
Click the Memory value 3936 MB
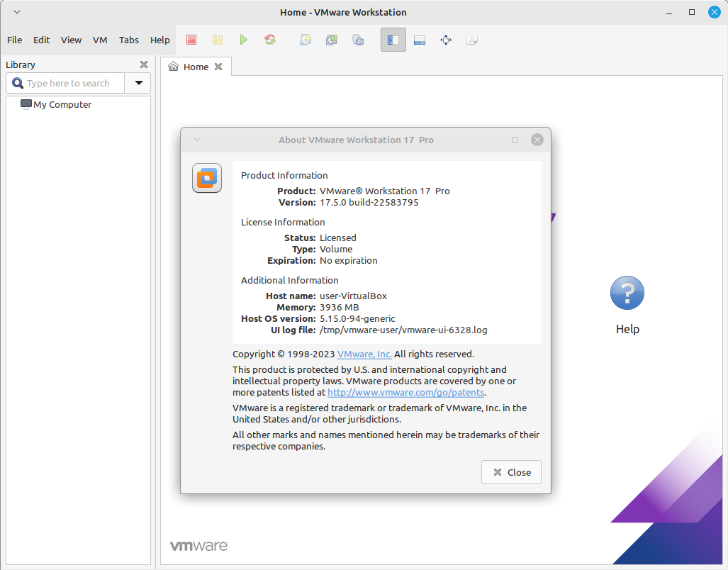tap(340, 307)
